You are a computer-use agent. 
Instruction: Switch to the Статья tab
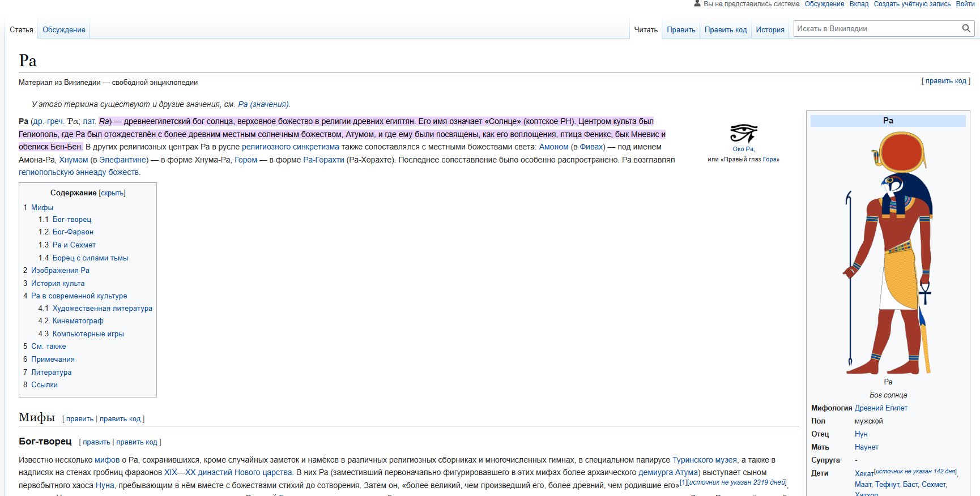[22, 30]
